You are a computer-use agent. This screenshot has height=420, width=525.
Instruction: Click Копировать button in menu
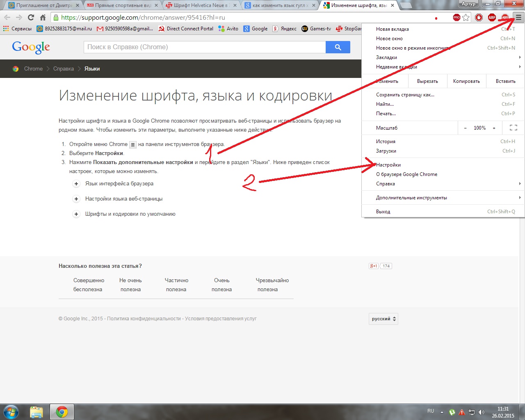(x=466, y=81)
